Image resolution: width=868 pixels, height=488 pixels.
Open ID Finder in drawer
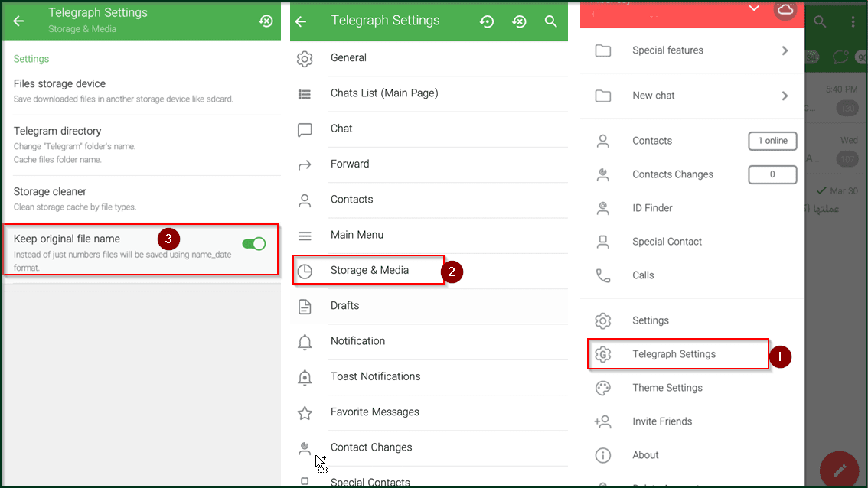692,208
